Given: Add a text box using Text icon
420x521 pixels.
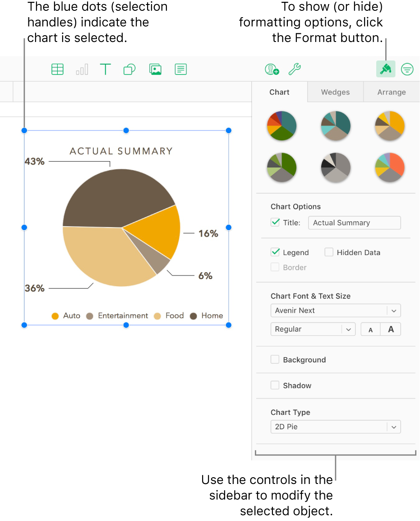Looking at the screenshot, I should [105, 70].
